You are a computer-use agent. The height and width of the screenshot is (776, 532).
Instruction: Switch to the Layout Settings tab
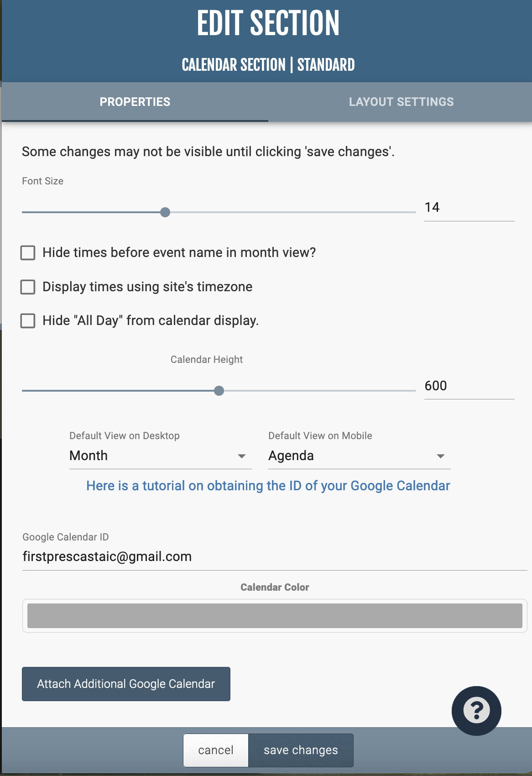click(x=401, y=102)
